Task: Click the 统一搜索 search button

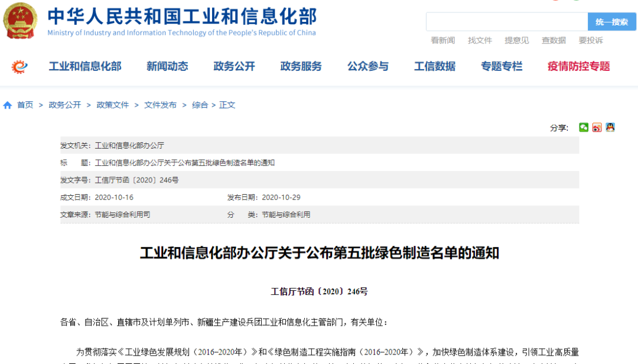Action: pyautogui.click(x=611, y=22)
